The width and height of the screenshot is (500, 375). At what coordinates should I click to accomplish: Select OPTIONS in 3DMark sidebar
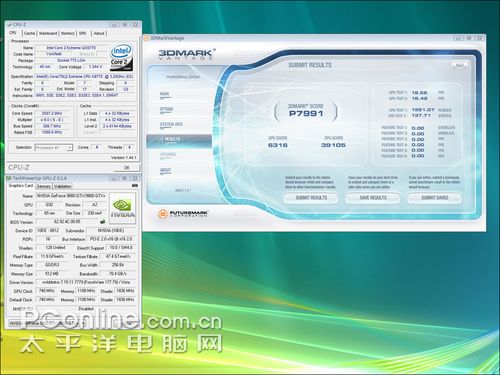coord(166,109)
